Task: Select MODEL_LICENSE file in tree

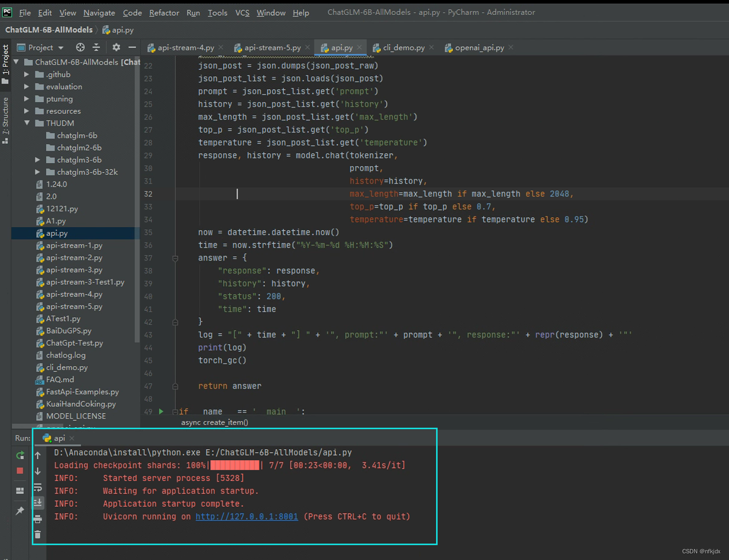Action: click(x=75, y=416)
